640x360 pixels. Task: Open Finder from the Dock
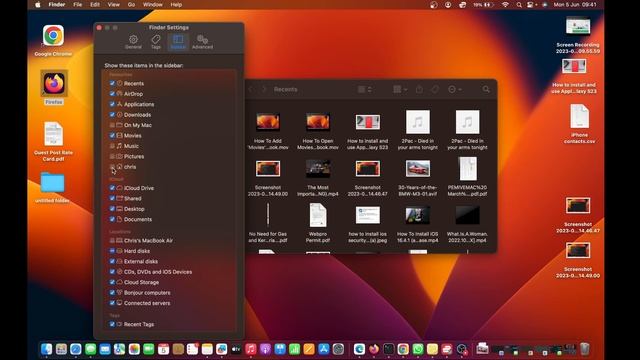46,349
